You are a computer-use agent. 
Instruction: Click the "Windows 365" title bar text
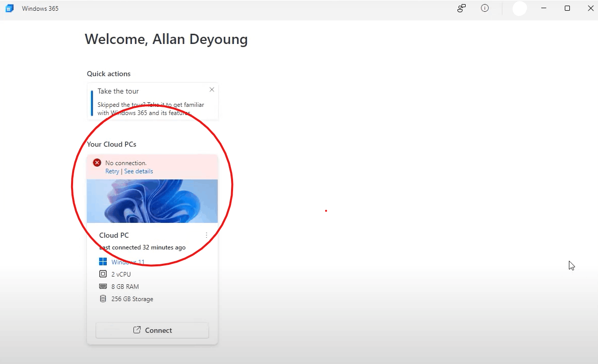(x=40, y=8)
